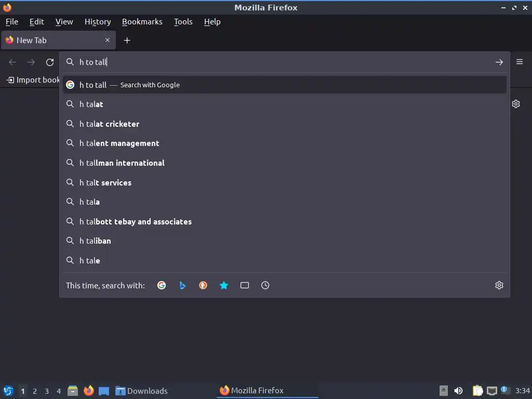Launch Firefox from taskbar quick launch

(x=88, y=391)
